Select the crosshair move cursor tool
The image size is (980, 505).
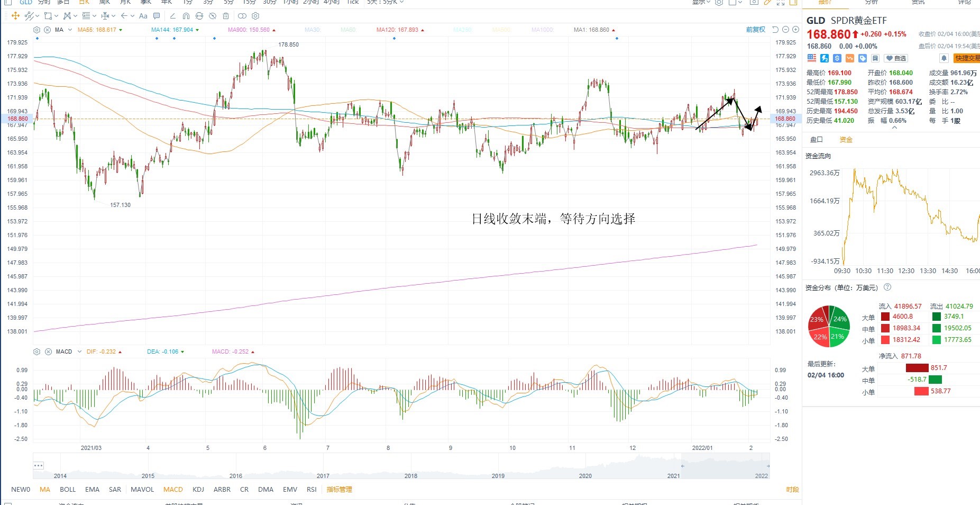click(x=15, y=16)
